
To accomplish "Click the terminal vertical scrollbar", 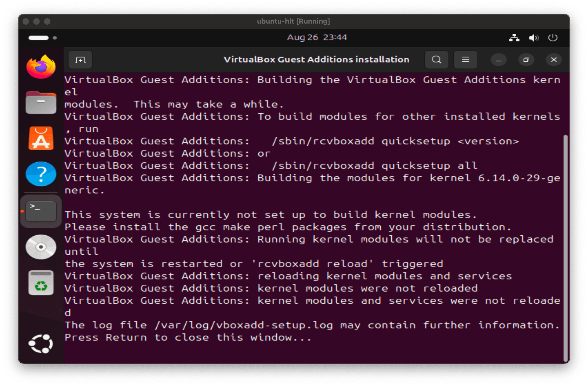I will tap(565, 248).
